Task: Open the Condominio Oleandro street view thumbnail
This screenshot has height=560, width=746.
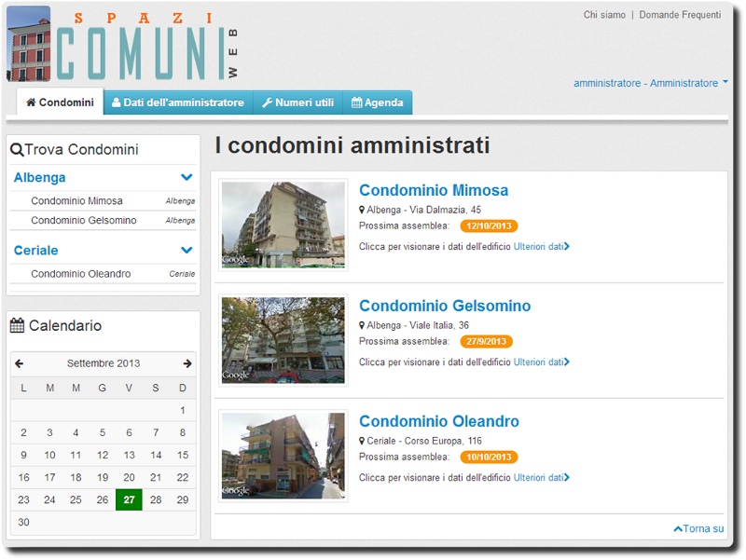Action: [283, 455]
